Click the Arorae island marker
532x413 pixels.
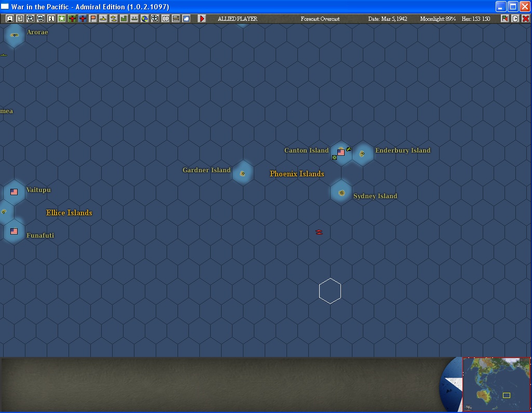click(x=14, y=35)
